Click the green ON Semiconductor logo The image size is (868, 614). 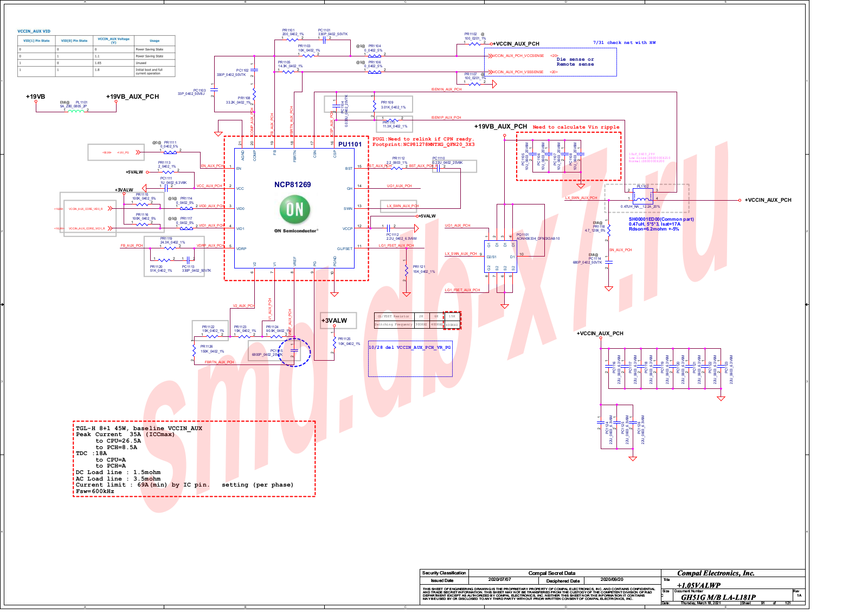295,209
